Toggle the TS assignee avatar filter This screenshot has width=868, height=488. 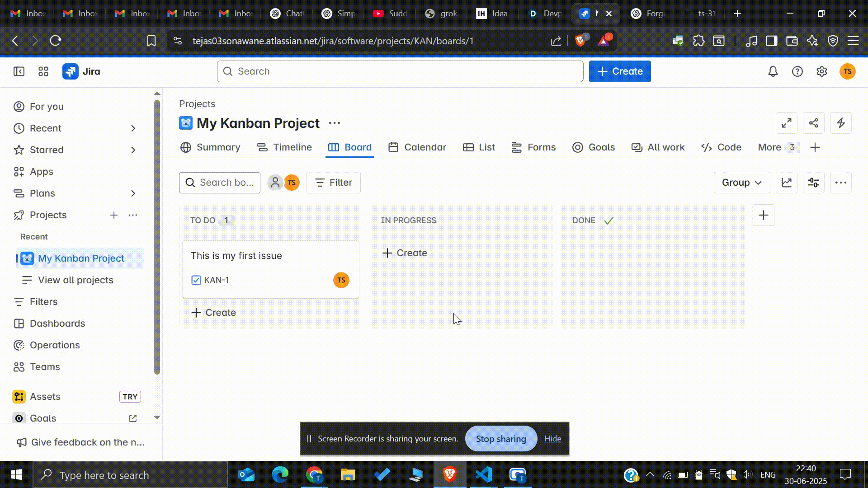point(292,183)
